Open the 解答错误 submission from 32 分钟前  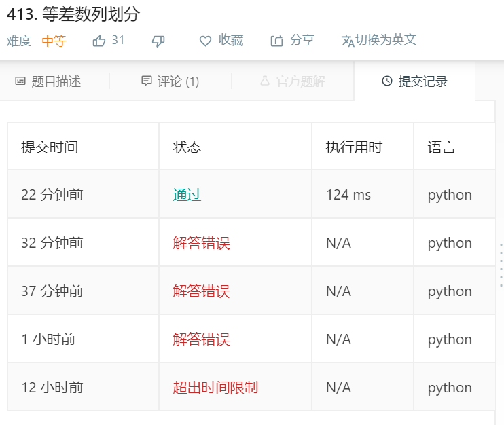point(201,243)
